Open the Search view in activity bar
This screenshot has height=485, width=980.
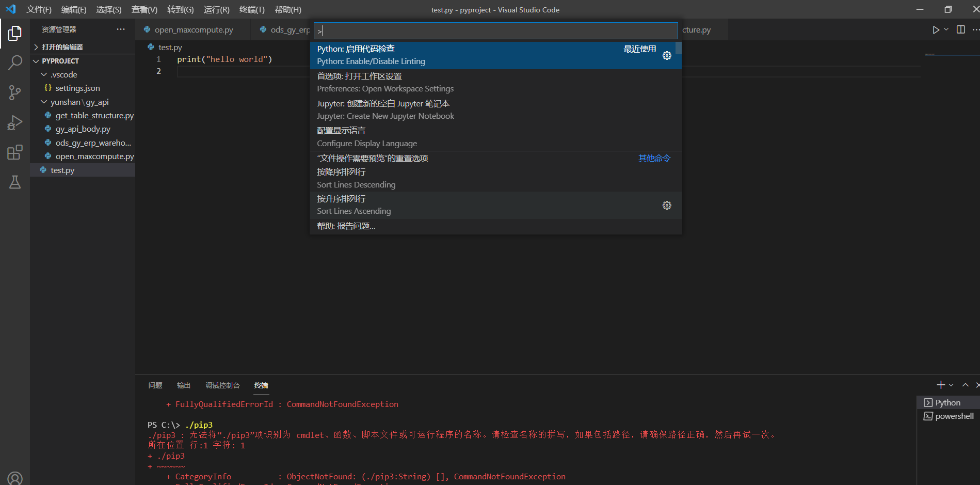pos(15,63)
